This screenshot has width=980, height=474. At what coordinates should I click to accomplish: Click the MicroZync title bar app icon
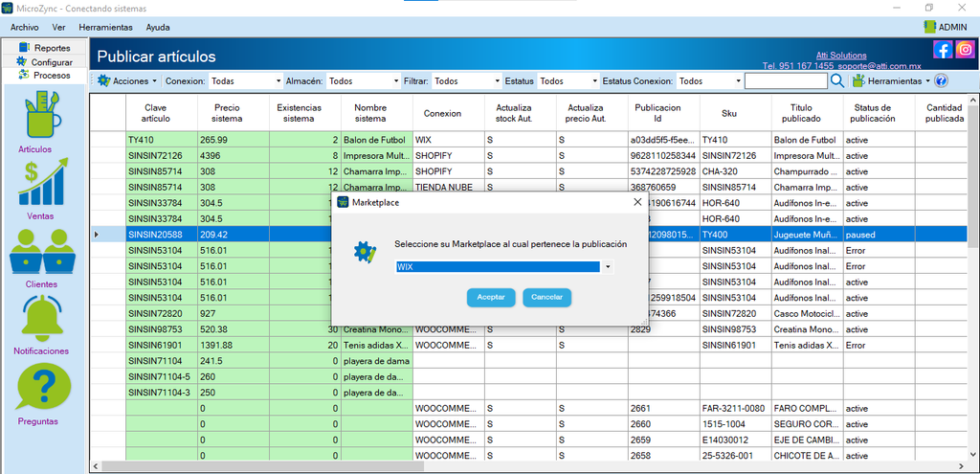point(7,8)
